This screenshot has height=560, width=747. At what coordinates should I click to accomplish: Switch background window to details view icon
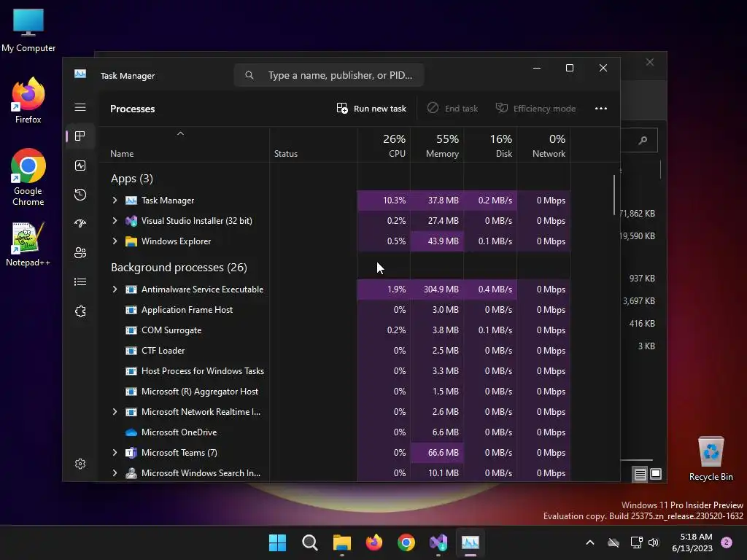tap(640, 474)
